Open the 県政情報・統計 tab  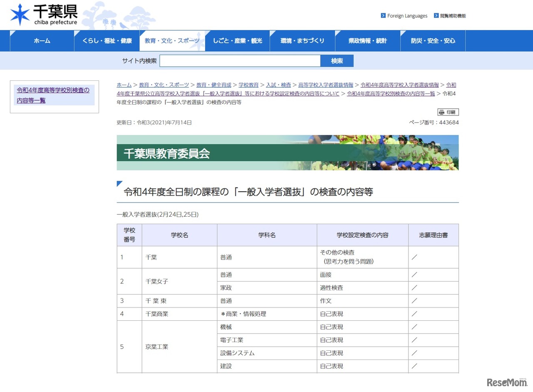pyautogui.click(x=368, y=40)
